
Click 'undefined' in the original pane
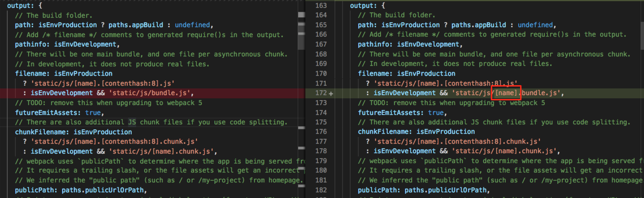(x=192, y=25)
